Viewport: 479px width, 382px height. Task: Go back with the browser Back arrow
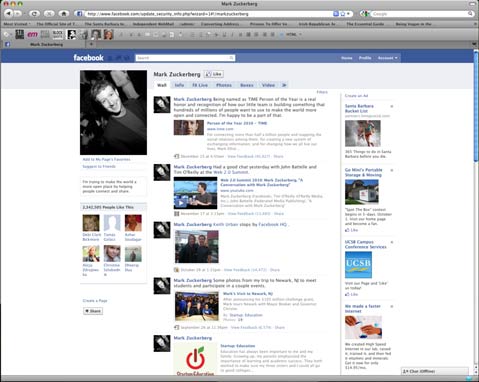(x=9, y=14)
